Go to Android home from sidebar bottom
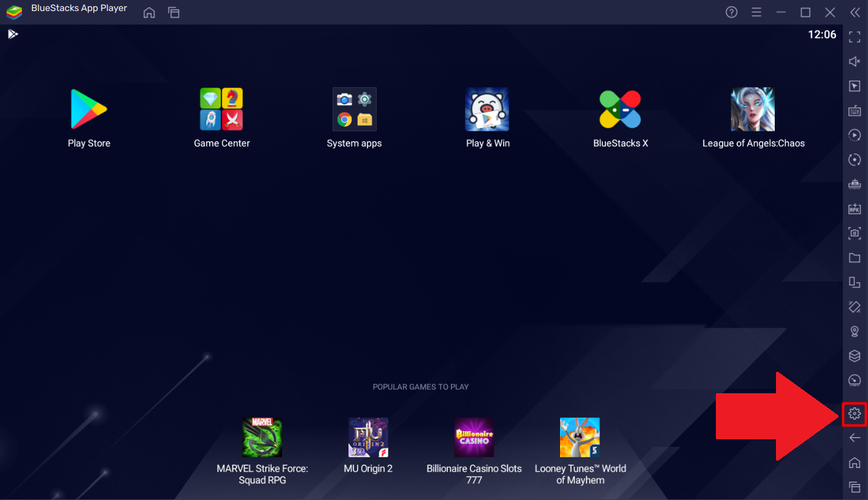Screen dimensions: 868x500 (x=855, y=463)
